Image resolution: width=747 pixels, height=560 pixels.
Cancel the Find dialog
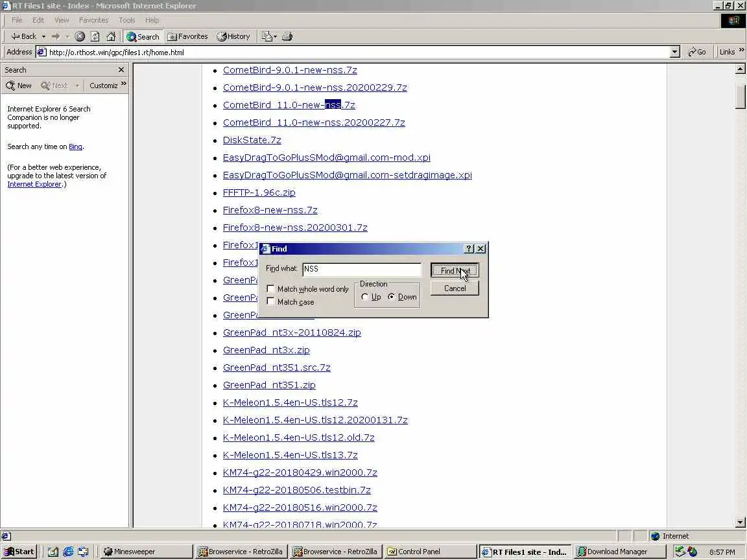pos(455,288)
